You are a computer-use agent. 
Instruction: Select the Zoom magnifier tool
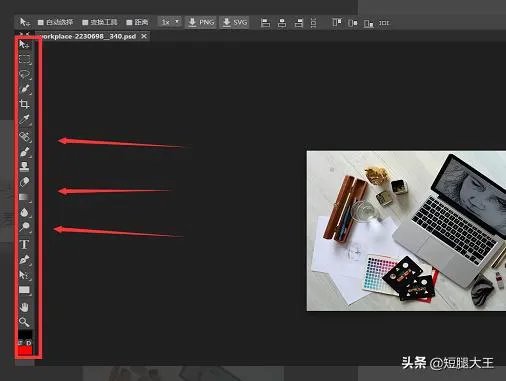[x=24, y=322]
